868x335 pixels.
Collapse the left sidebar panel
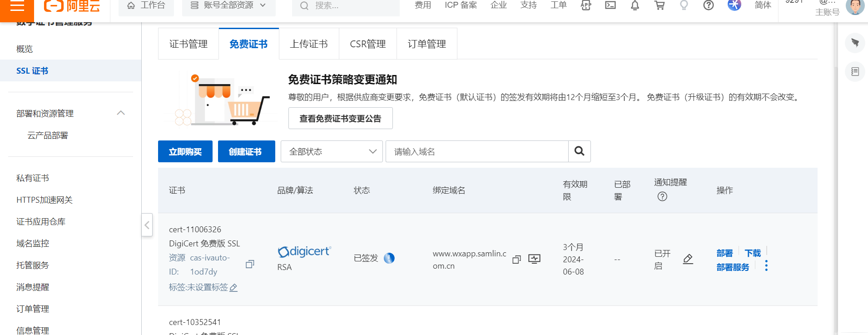(147, 225)
